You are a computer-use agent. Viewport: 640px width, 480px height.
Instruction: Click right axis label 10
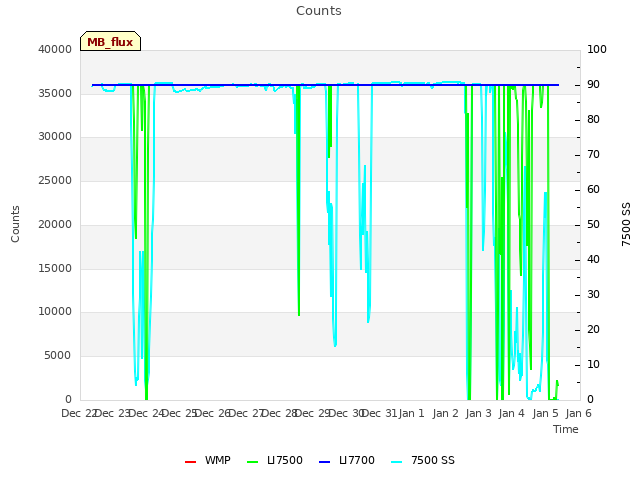point(593,364)
